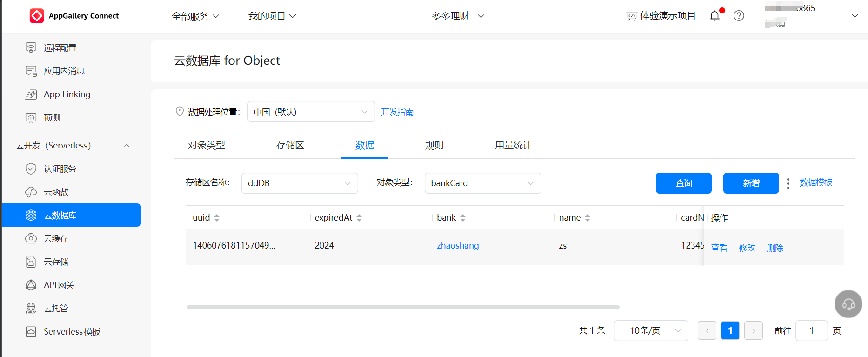The height and width of the screenshot is (357, 868).
Task: Open the help question mark icon
Action: (x=739, y=16)
